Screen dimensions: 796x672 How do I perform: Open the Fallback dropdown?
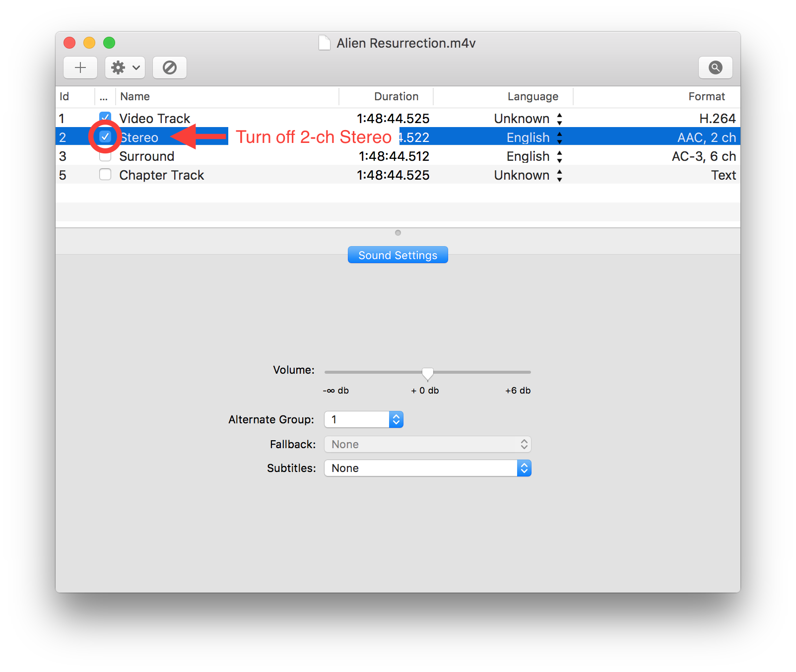click(428, 444)
